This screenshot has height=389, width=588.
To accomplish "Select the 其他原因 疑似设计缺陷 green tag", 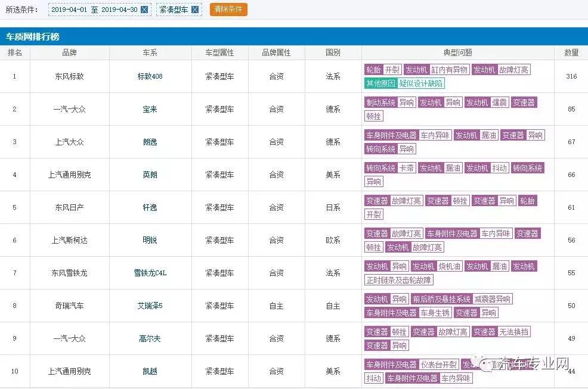I will click(405, 83).
